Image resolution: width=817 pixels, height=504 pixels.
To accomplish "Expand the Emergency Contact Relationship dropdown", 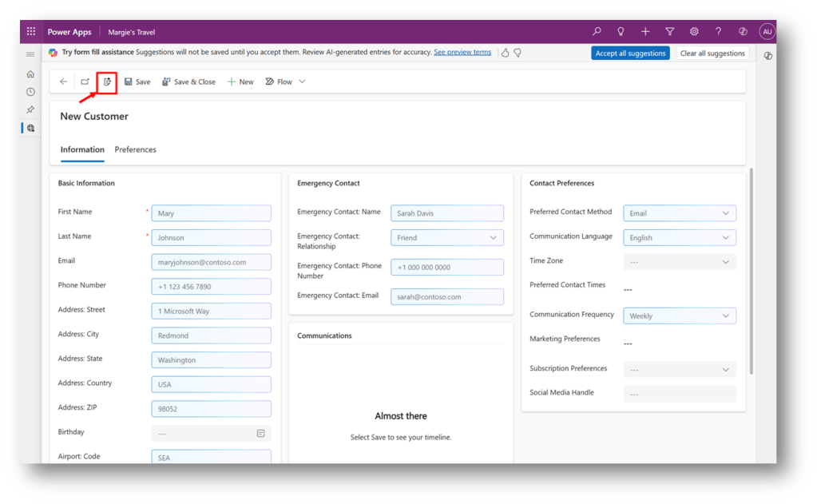I will coord(493,237).
